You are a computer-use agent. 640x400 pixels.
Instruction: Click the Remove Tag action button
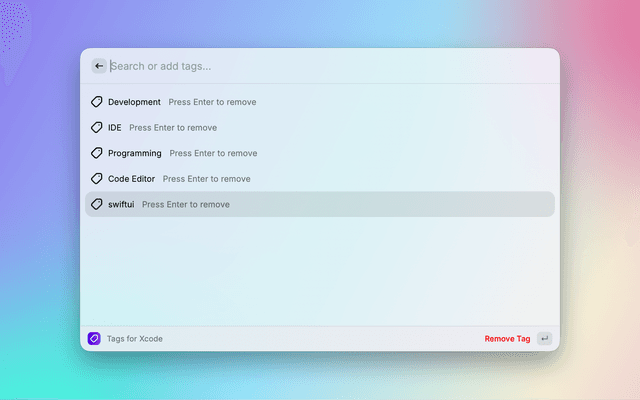(x=507, y=339)
